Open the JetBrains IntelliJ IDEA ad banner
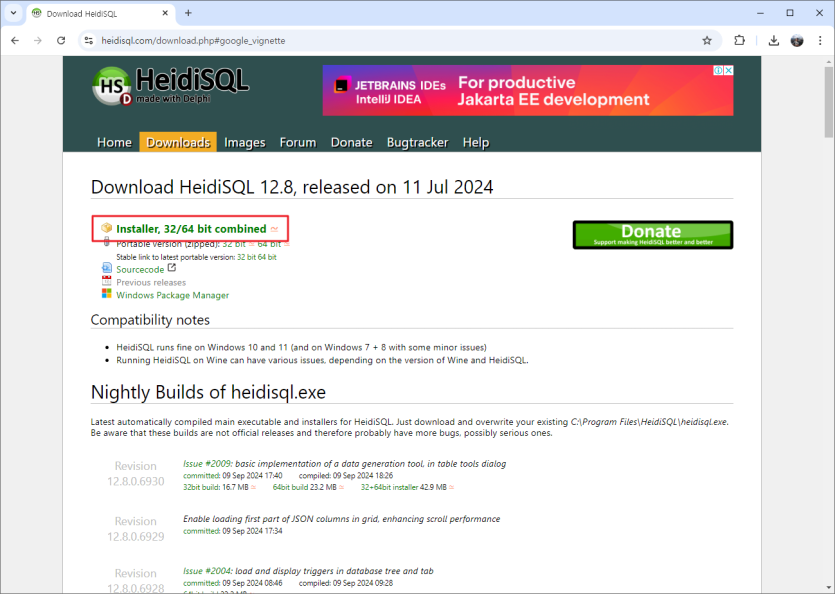Image resolution: width=835 pixels, height=594 pixels. pyautogui.click(x=527, y=90)
